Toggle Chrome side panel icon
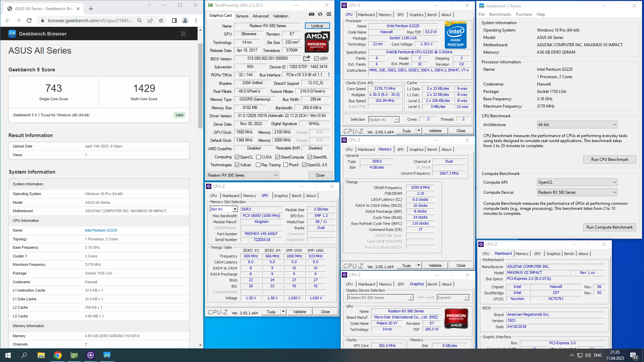This screenshot has height=362, width=644. tap(174, 20)
